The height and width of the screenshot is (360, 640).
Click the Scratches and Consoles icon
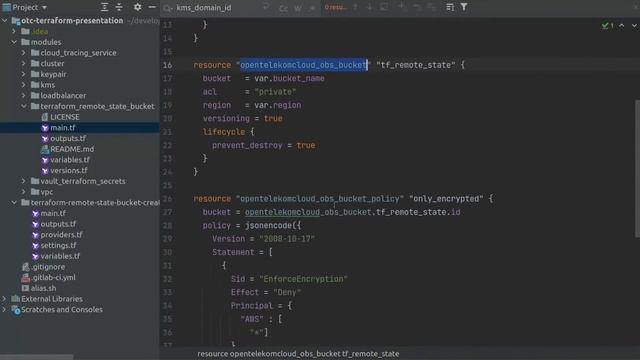(16, 310)
